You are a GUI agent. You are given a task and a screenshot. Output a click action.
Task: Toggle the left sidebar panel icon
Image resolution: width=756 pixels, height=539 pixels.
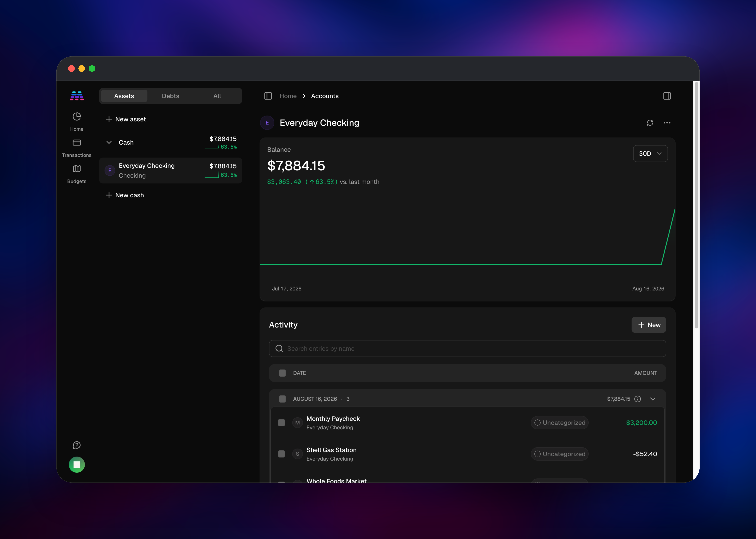click(268, 96)
